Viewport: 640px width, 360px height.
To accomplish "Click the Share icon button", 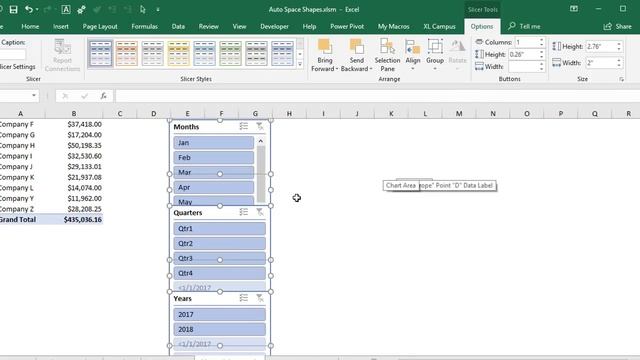I will [x=618, y=27].
